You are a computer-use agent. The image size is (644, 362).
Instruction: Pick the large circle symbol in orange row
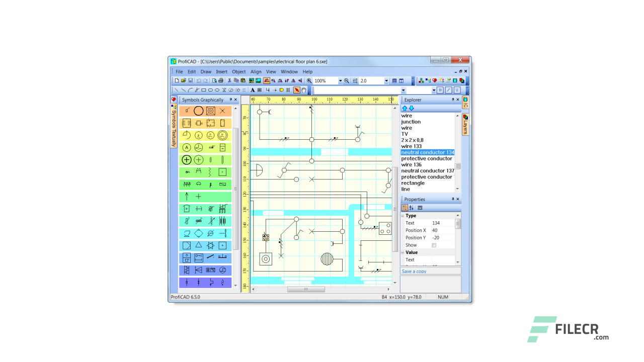point(199,111)
